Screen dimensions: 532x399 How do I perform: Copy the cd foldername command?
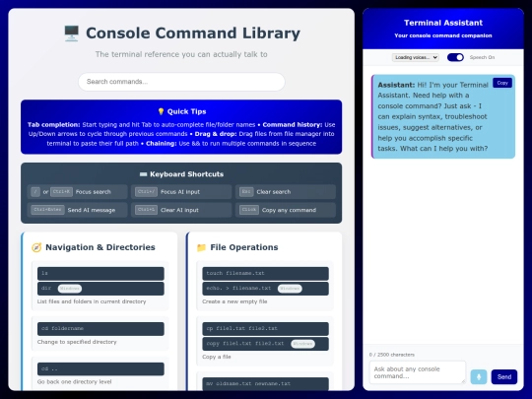click(x=100, y=329)
